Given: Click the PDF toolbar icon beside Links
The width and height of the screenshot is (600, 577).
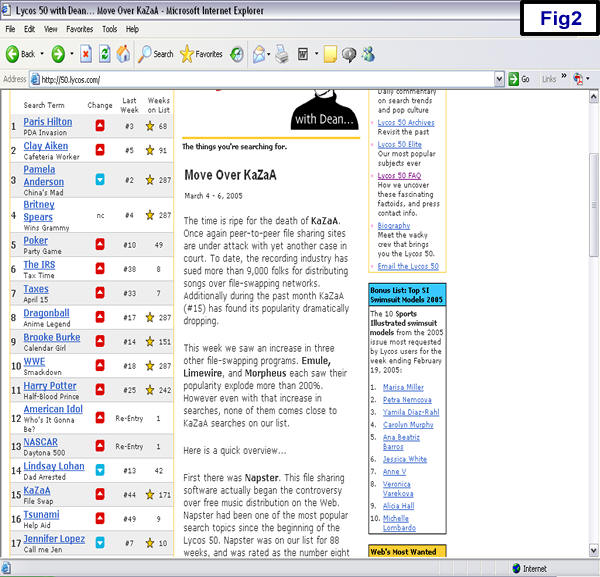Looking at the screenshot, I should (578, 79).
